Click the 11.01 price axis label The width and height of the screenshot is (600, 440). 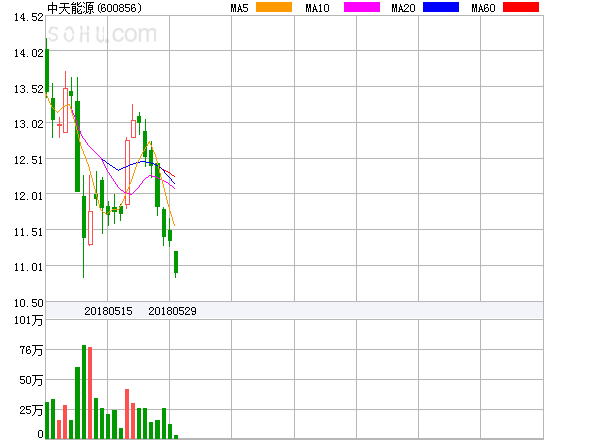pos(29,267)
